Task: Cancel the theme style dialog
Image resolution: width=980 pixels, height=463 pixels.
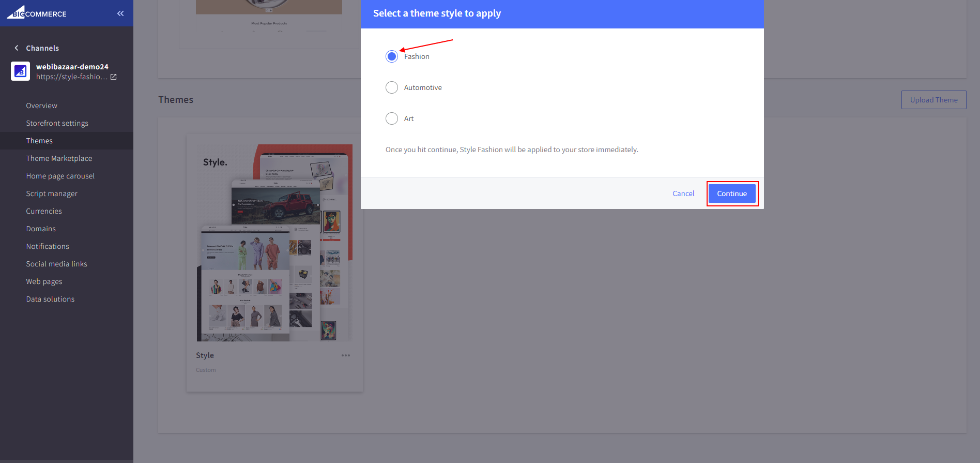Action: pyautogui.click(x=683, y=193)
